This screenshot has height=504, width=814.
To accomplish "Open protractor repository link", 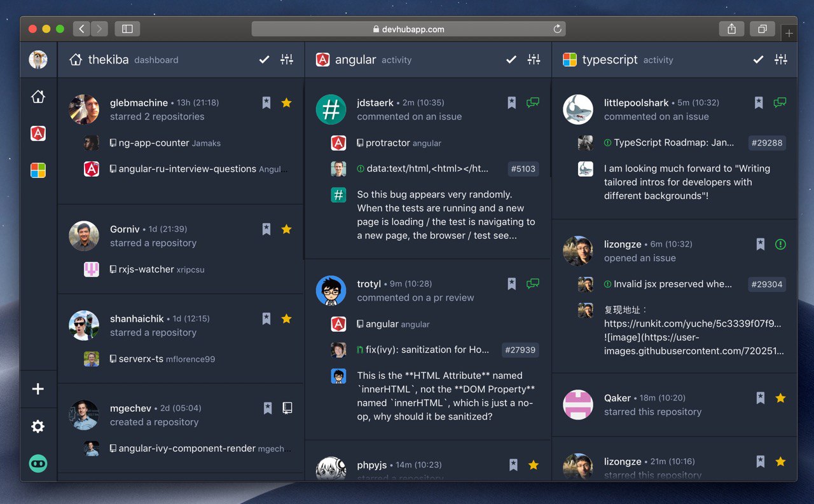I will click(388, 143).
